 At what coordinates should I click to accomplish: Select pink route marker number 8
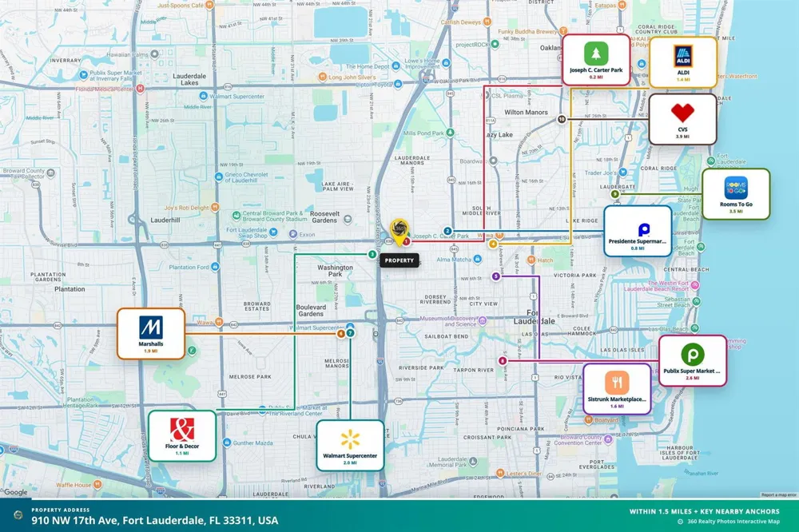503,361
